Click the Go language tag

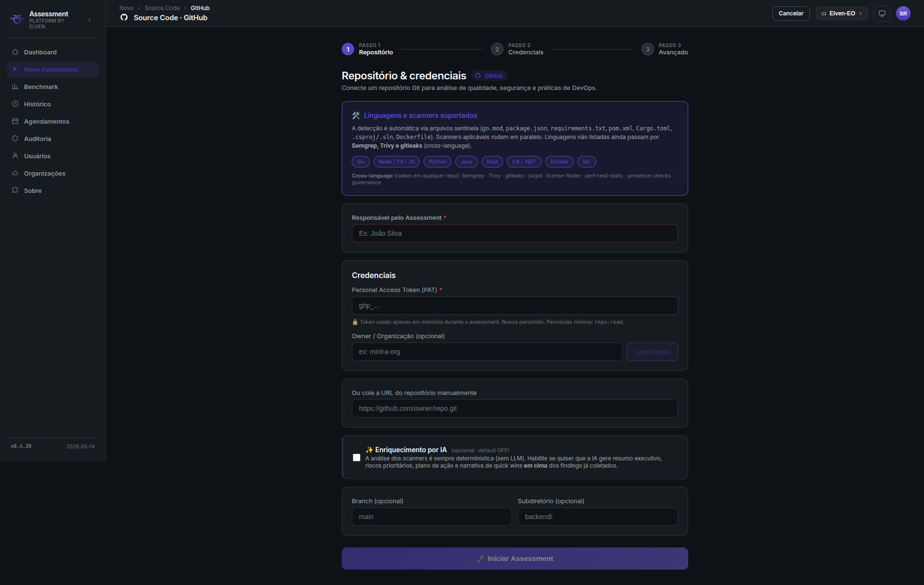click(360, 162)
